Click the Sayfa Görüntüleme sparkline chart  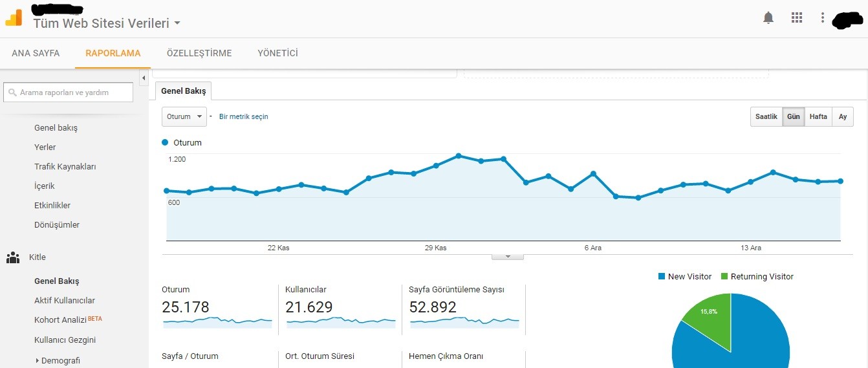pyautogui.click(x=464, y=321)
